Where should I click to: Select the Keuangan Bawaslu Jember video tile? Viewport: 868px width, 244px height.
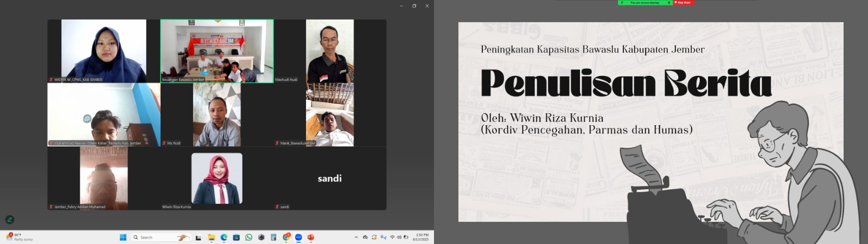click(217, 51)
